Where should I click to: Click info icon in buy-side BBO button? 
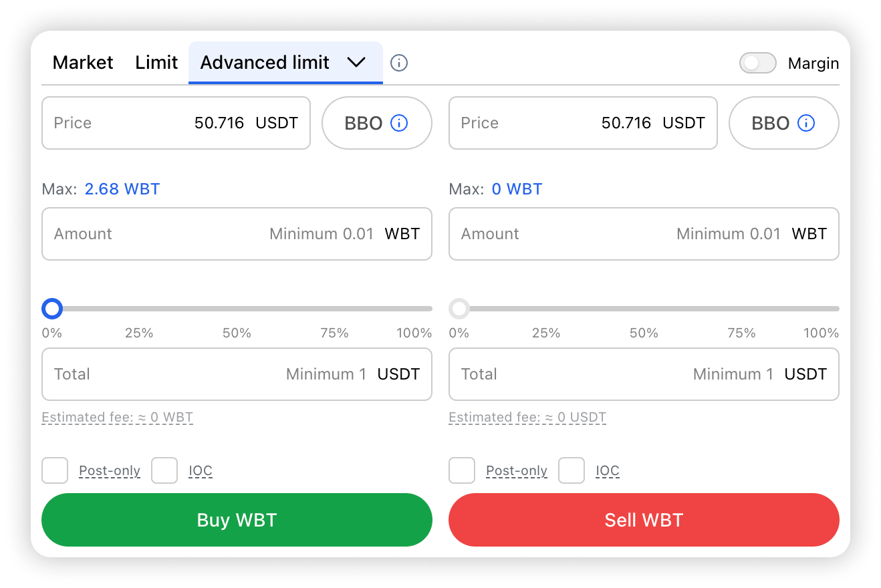pos(399,123)
